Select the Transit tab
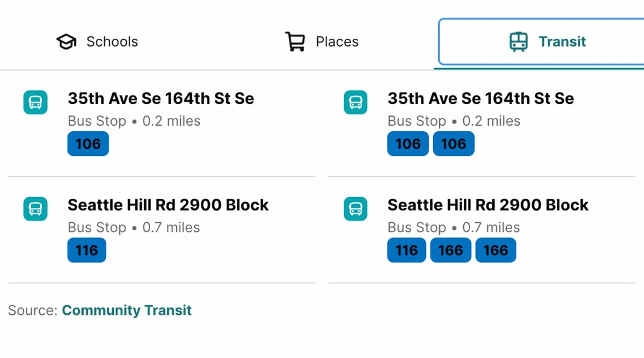The width and height of the screenshot is (644, 358). 541,42
